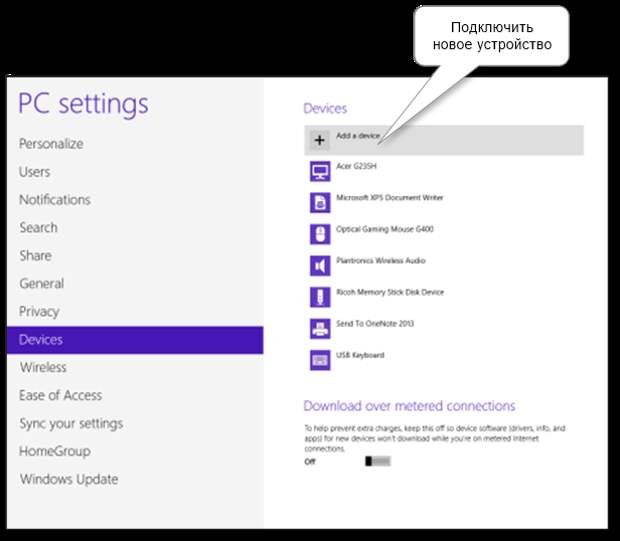620x541 pixels.
Task: Click the Send To OneNote 2013 name
Action: pyautogui.click(x=375, y=323)
